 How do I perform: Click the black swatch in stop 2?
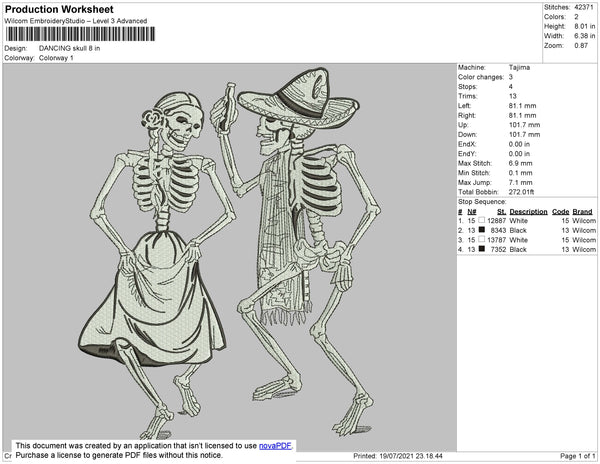482,230
